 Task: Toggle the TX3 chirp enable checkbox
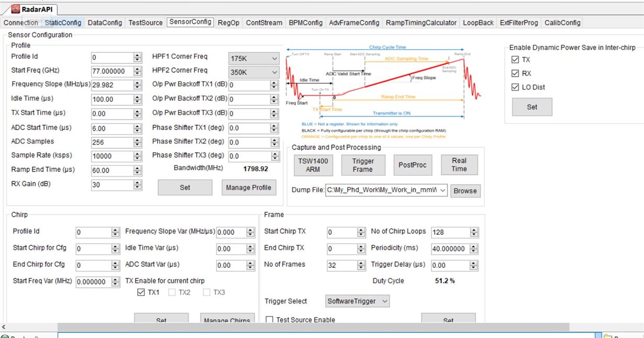click(x=206, y=292)
